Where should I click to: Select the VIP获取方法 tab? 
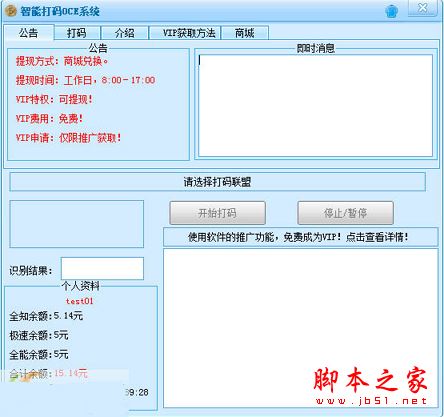pos(185,33)
